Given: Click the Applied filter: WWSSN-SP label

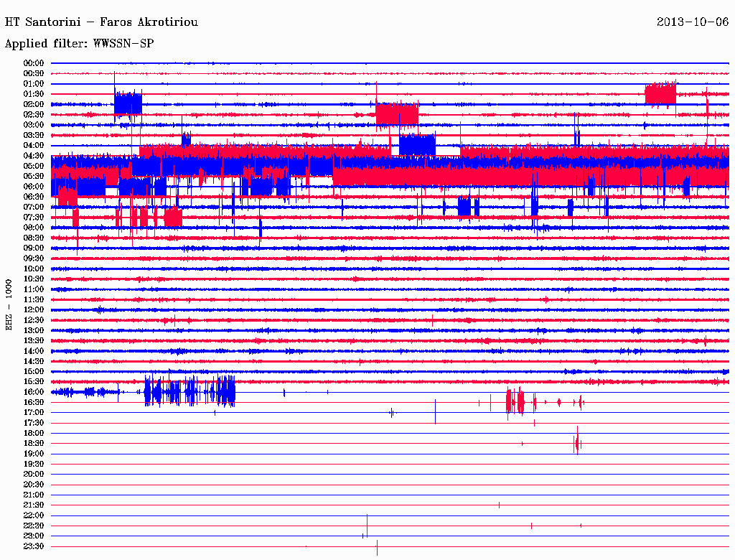Looking at the screenshot, I should coord(79,44).
